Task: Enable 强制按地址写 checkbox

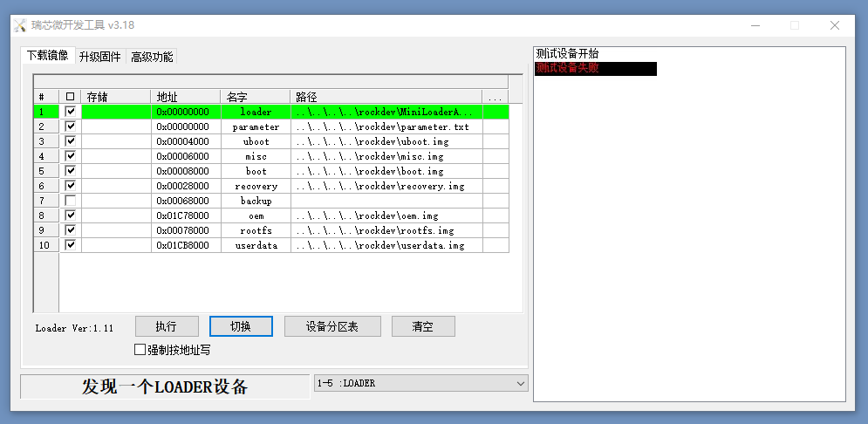Action: point(140,350)
